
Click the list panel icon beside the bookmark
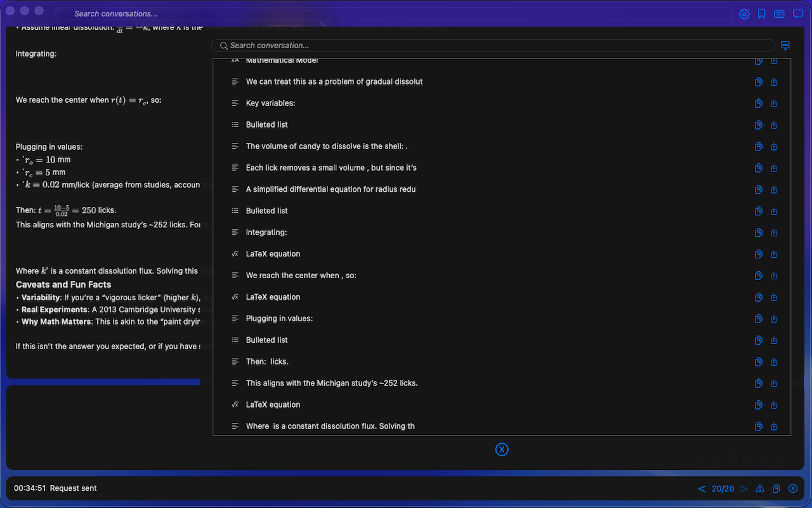pos(780,14)
